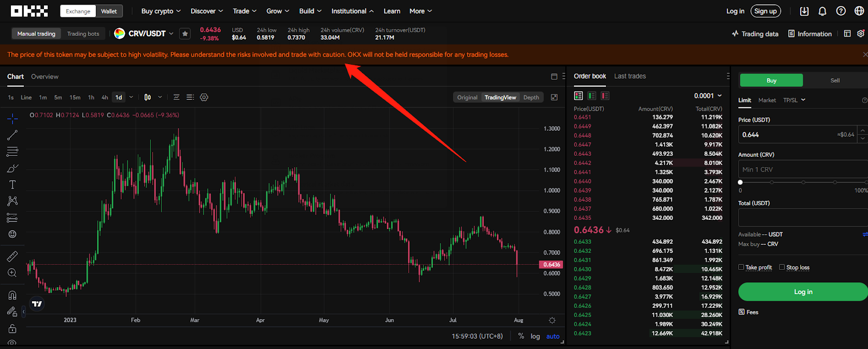Select the trend line drawing tool
The height and width of the screenshot is (349, 868).
tap(12, 135)
